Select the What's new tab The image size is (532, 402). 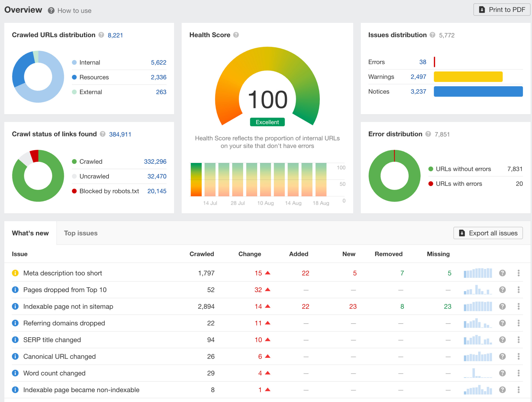click(x=30, y=233)
